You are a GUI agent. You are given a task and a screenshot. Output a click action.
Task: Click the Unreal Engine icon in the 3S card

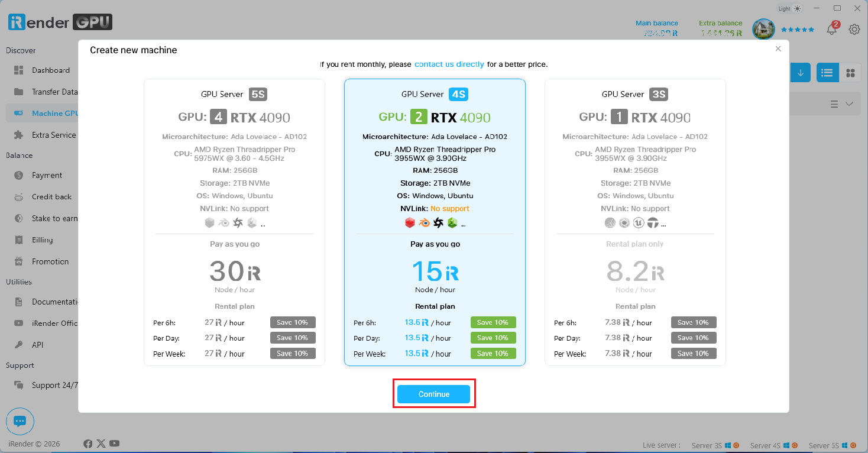point(639,223)
